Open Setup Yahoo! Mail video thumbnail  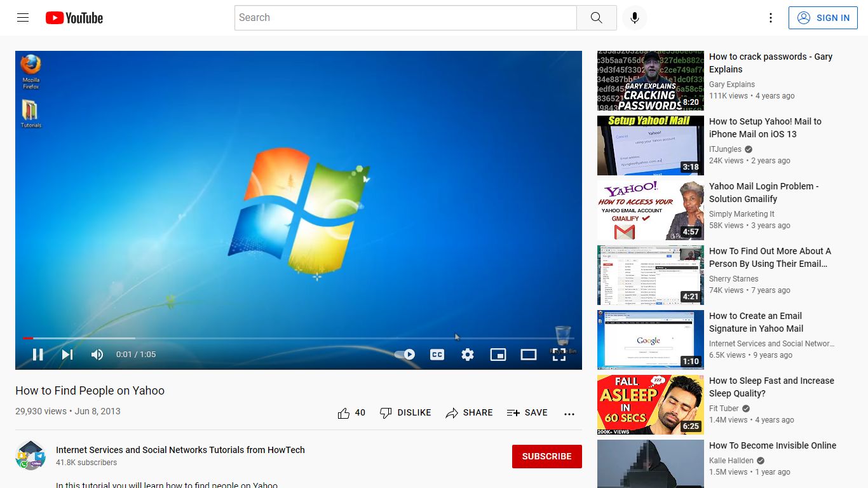coord(651,146)
